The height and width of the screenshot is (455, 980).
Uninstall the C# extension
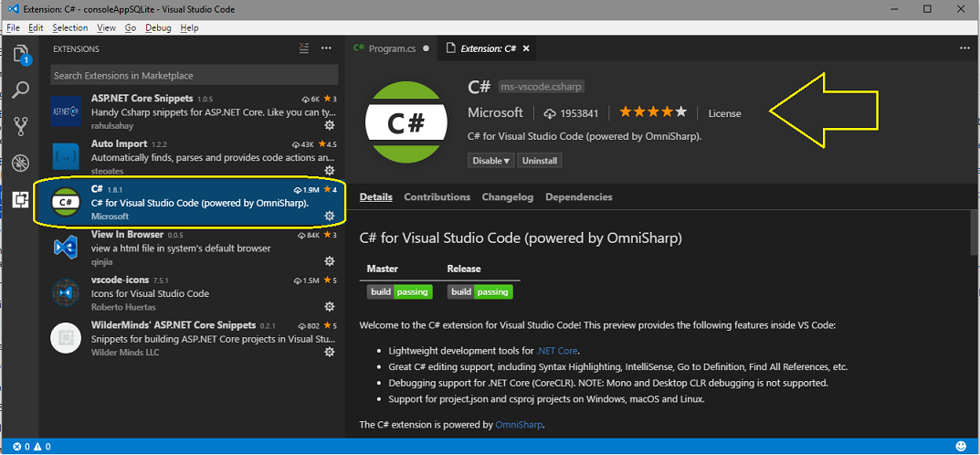click(x=540, y=161)
